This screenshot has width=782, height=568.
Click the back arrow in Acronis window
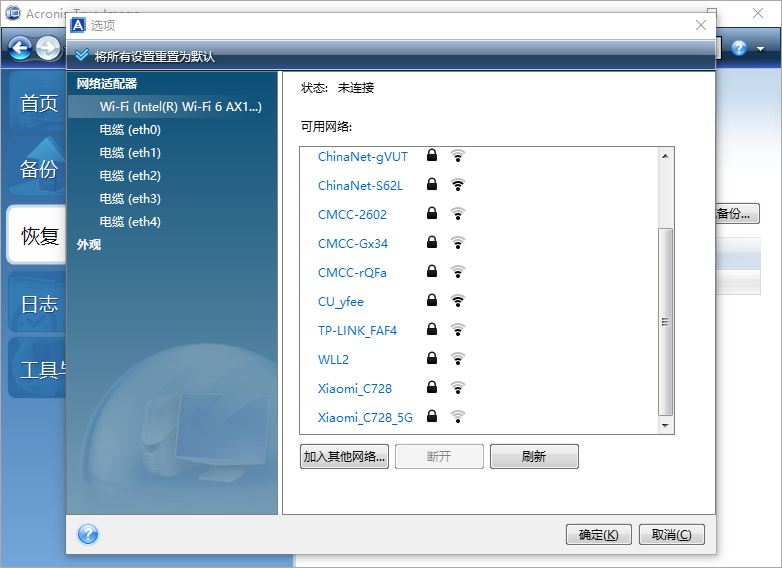point(20,48)
